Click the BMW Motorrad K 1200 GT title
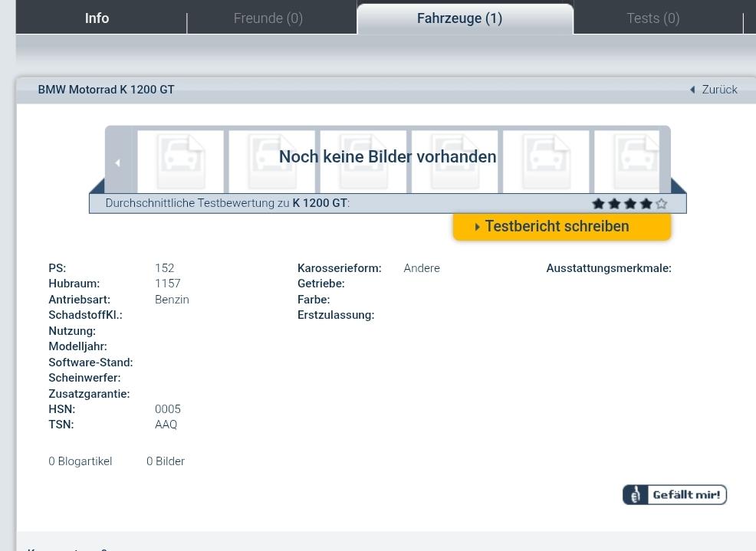 pyautogui.click(x=106, y=90)
